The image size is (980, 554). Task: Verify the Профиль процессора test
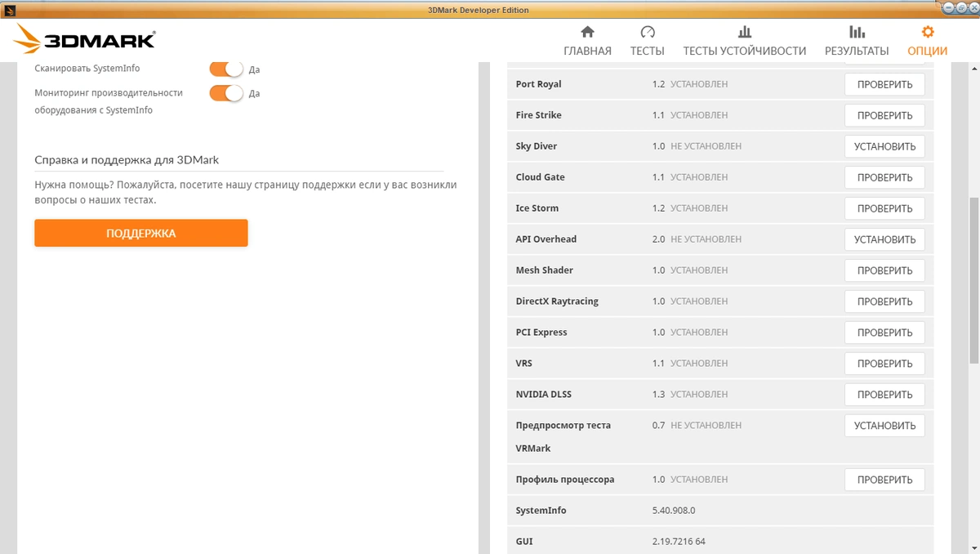coord(884,480)
